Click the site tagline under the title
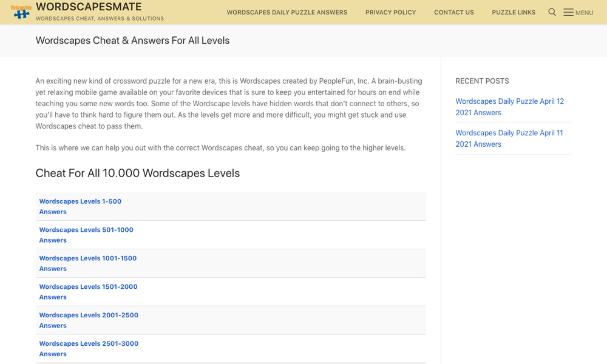 point(100,19)
